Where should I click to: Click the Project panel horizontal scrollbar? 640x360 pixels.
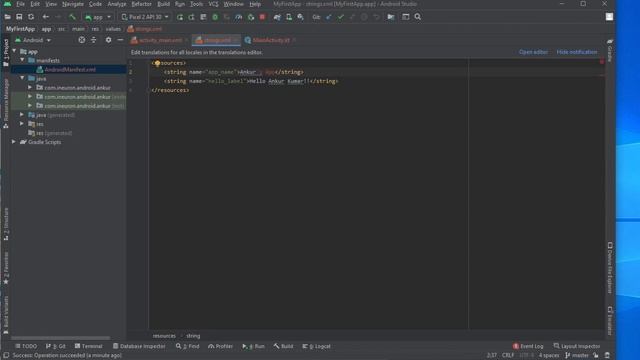(60, 338)
